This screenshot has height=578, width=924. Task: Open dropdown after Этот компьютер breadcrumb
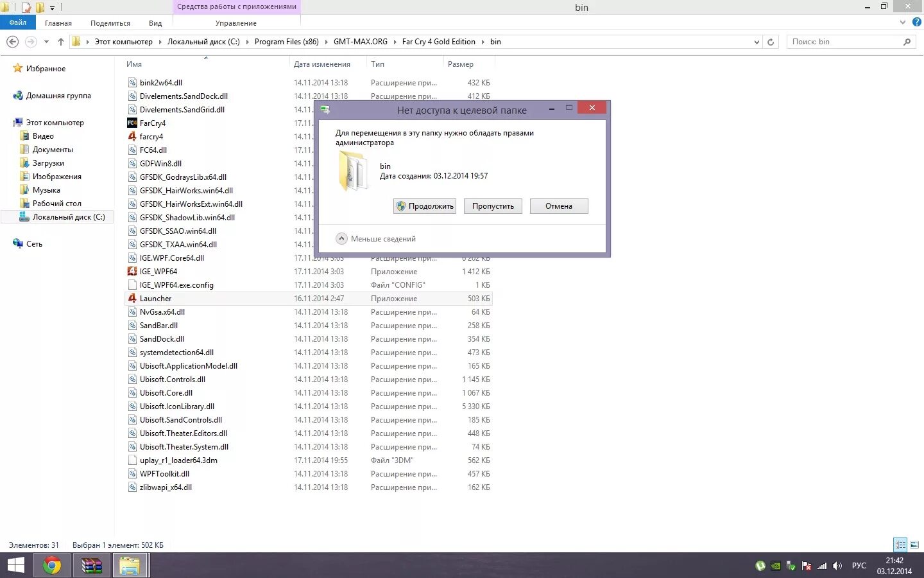[160, 42]
